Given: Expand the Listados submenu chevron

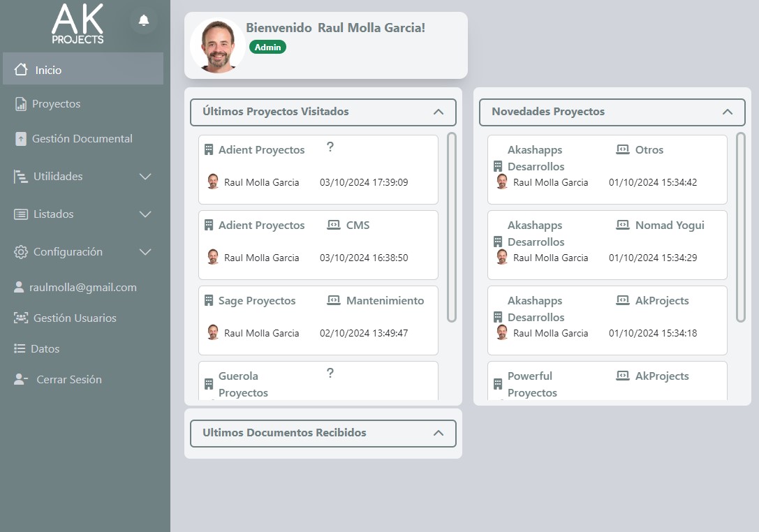Looking at the screenshot, I should tap(145, 214).
